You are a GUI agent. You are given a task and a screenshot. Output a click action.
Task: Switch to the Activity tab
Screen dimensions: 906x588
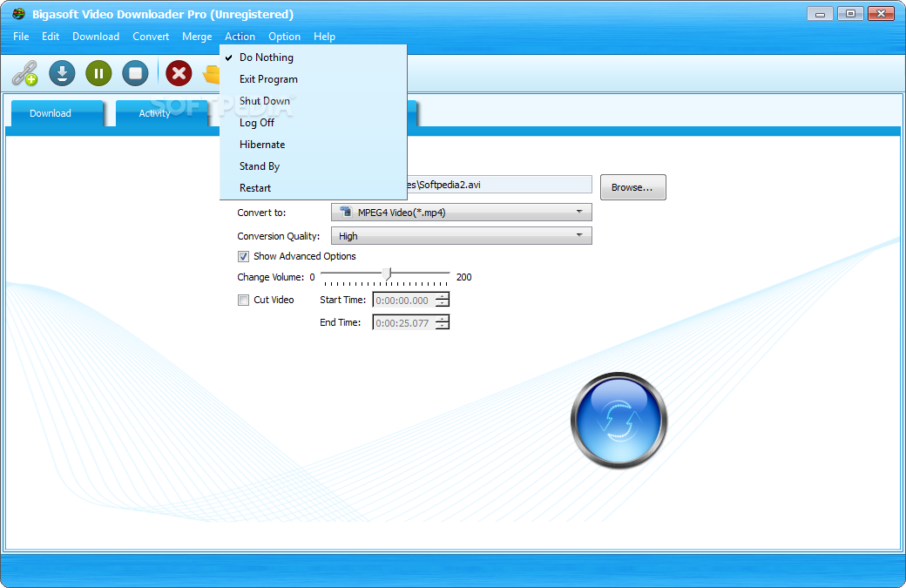click(162, 113)
